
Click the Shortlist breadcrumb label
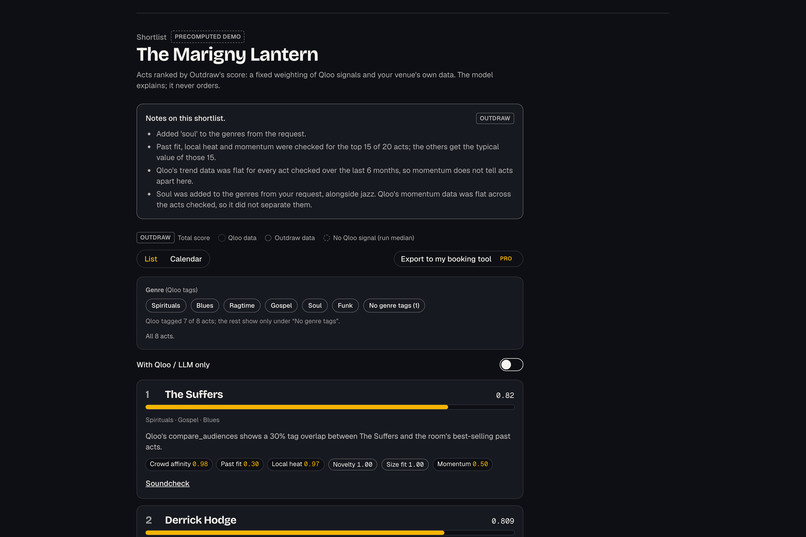151,37
